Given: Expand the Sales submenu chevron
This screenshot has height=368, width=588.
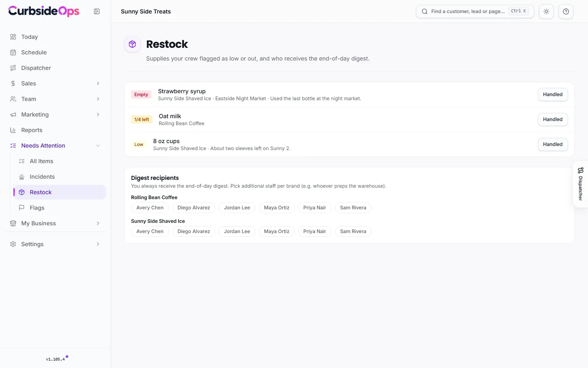Looking at the screenshot, I should (x=98, y=83).
